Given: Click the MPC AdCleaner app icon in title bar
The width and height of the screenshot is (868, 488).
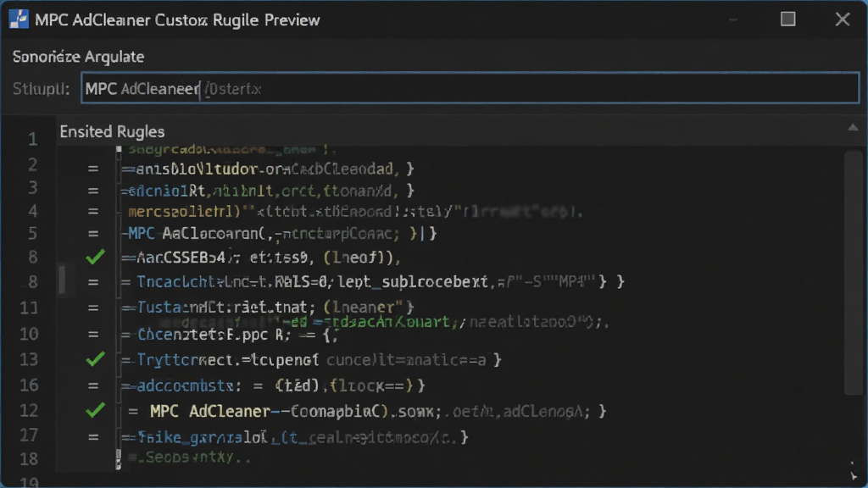Looking at the screenshot, I should click(19, 19).
